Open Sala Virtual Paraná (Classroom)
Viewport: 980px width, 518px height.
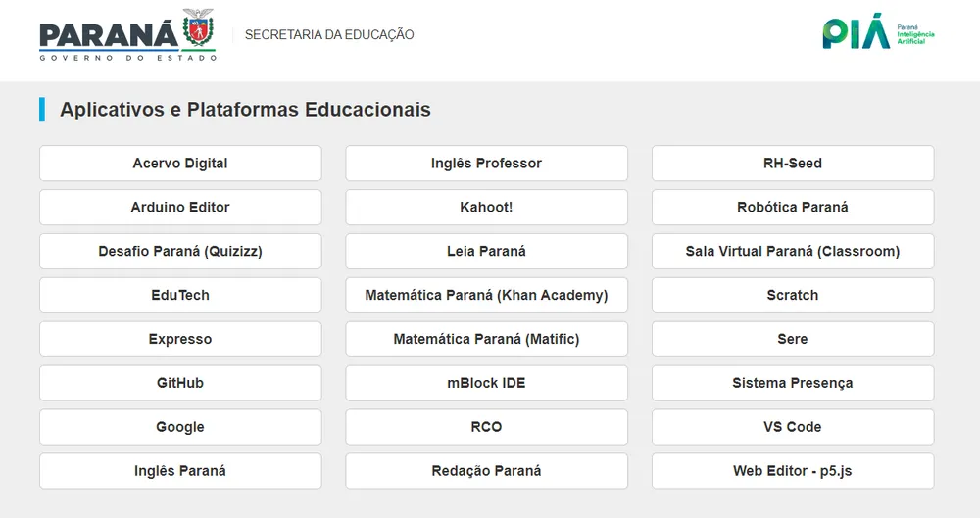(x=792, y=252)
